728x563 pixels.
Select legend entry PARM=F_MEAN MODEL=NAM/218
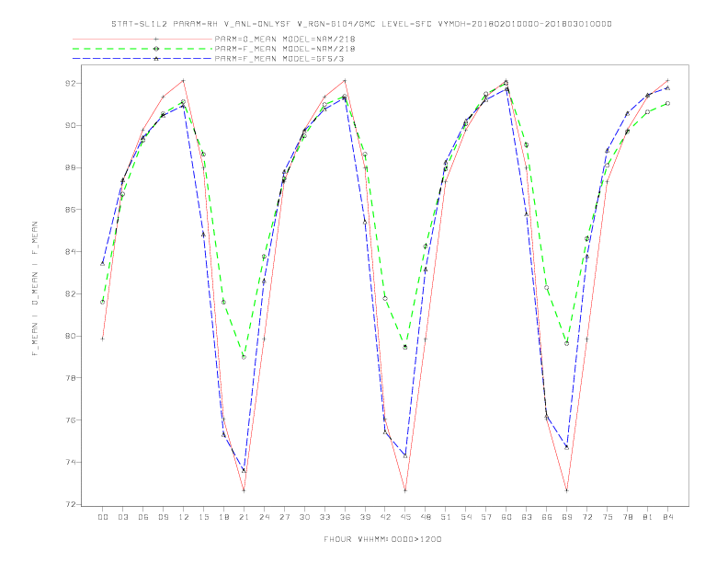pyautogui.click(x=285, y=49)
